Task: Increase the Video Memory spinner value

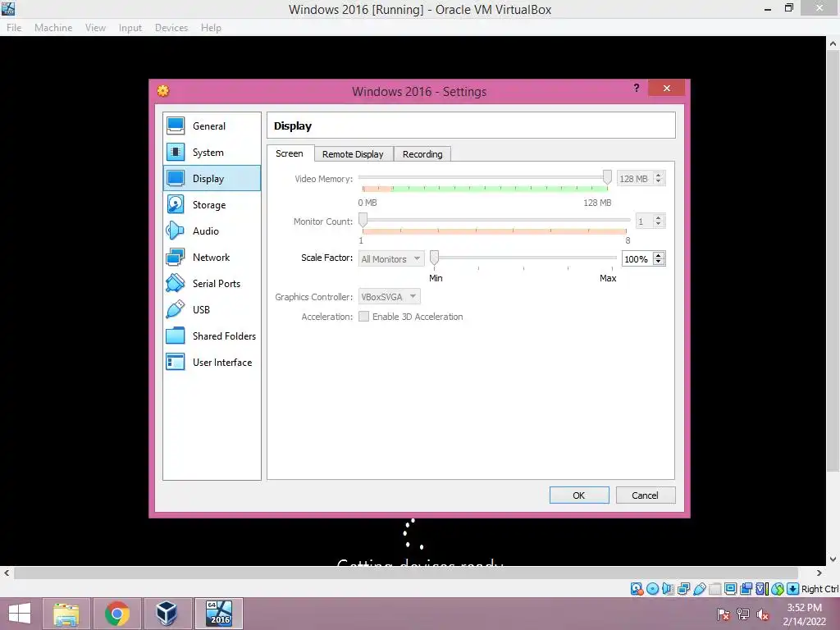Action: tap(659, 176)
